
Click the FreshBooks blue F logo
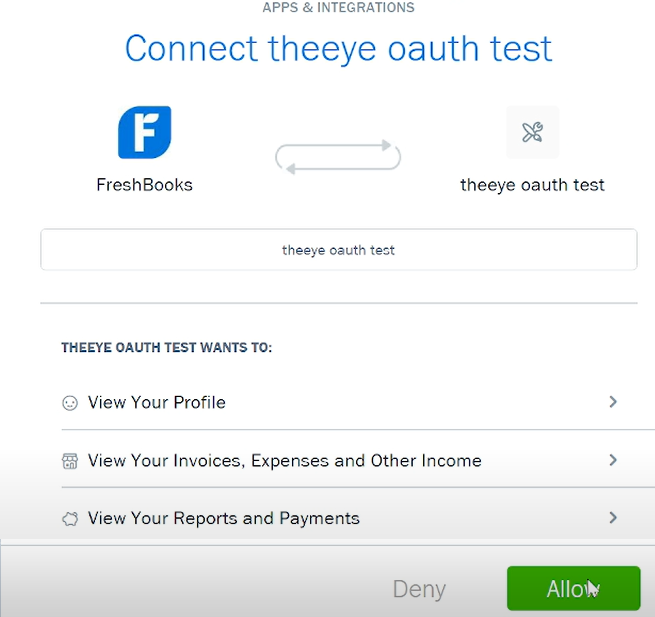[145, 132]
